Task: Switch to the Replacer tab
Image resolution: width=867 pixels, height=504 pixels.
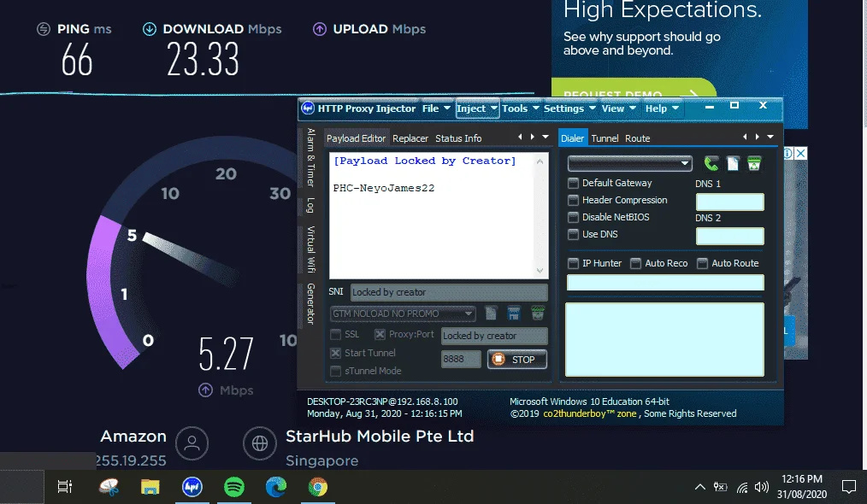Action: point(410,138)
